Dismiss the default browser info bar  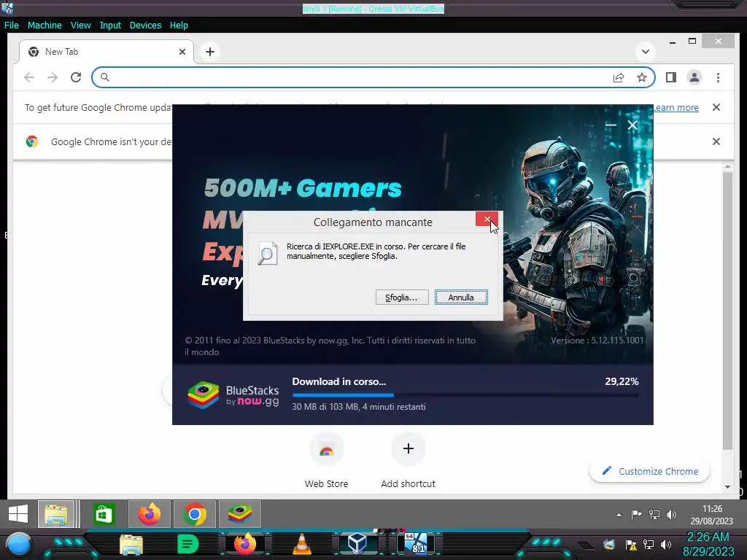[716, 141]
